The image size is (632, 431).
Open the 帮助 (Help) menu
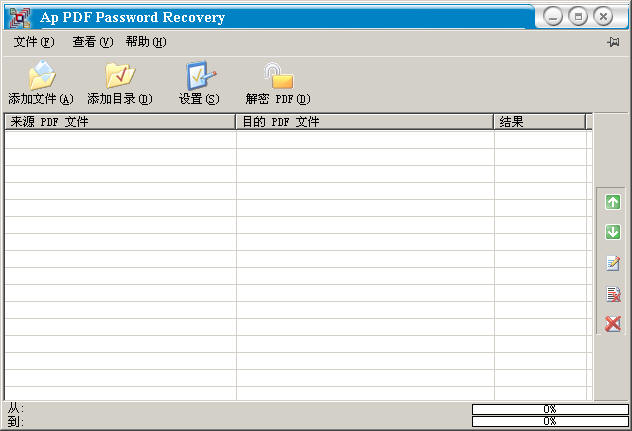[146, 42]
